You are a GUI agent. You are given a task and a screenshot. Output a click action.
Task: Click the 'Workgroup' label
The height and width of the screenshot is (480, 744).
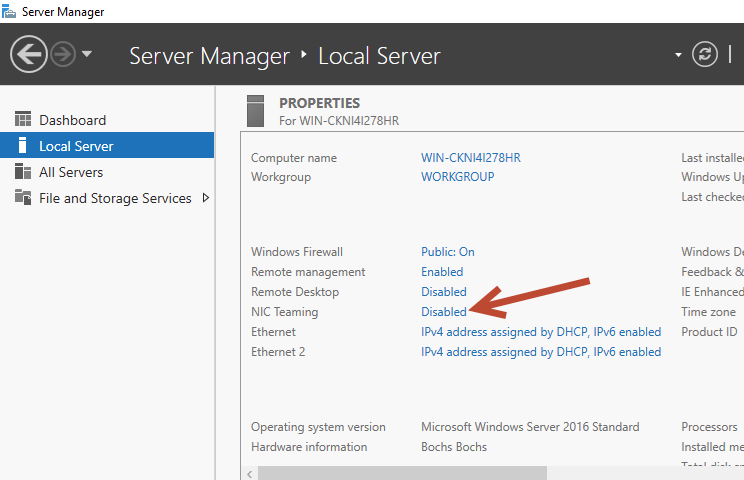pos(281,177)
